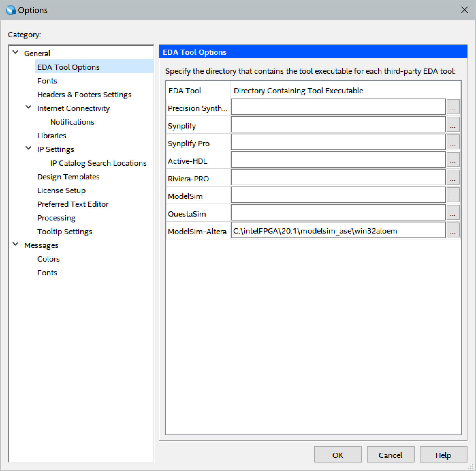The height and width of the screenshot is (471, 476).
Task: Open IP Catalog Search Locations
Action: 98,163
